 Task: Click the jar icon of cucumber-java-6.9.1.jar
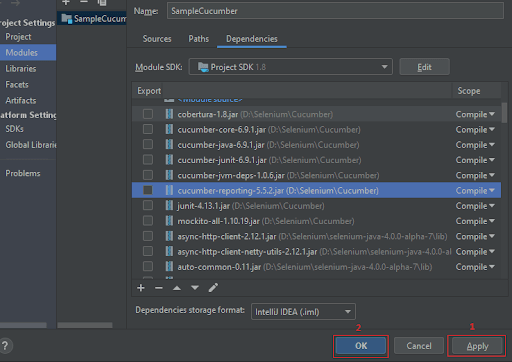click(169, 145)
